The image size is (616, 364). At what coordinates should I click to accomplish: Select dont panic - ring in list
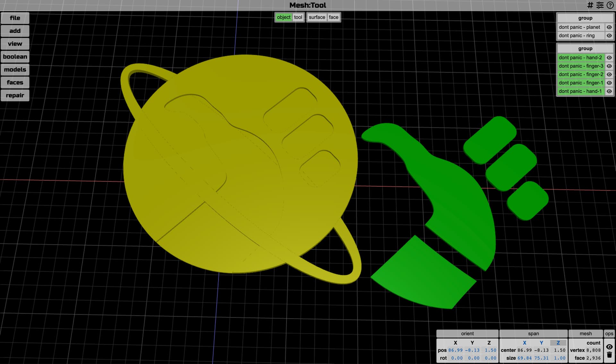581,36
